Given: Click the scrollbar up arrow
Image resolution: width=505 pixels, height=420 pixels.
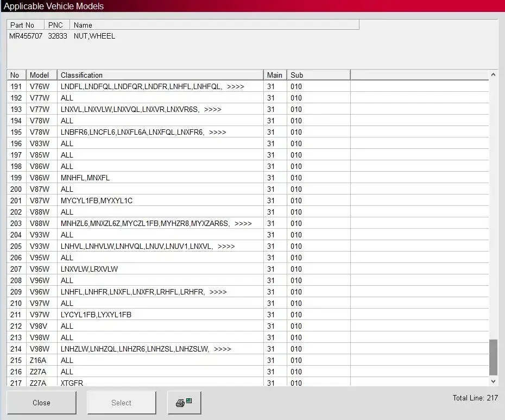Looking at the screenshot, I should pos(493,75).
